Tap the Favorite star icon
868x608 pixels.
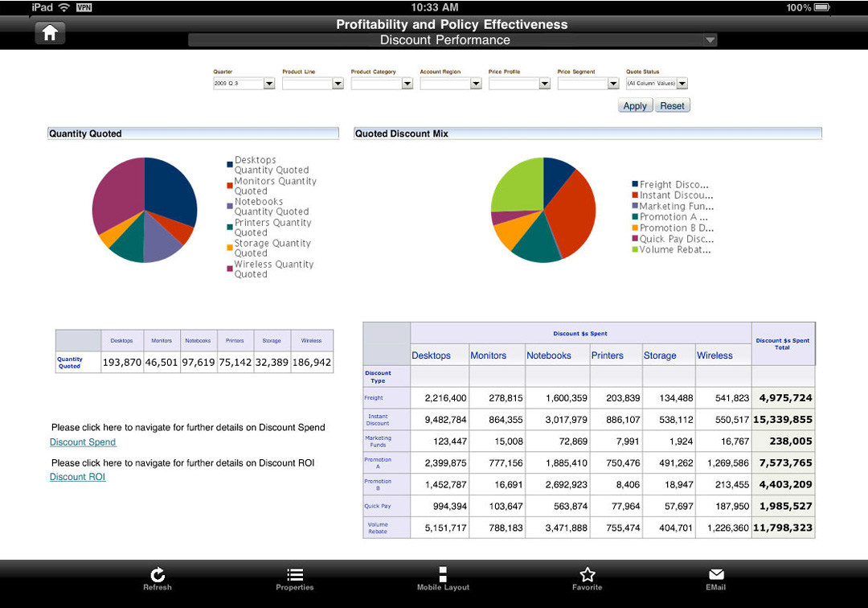click(x=588, y=575)
